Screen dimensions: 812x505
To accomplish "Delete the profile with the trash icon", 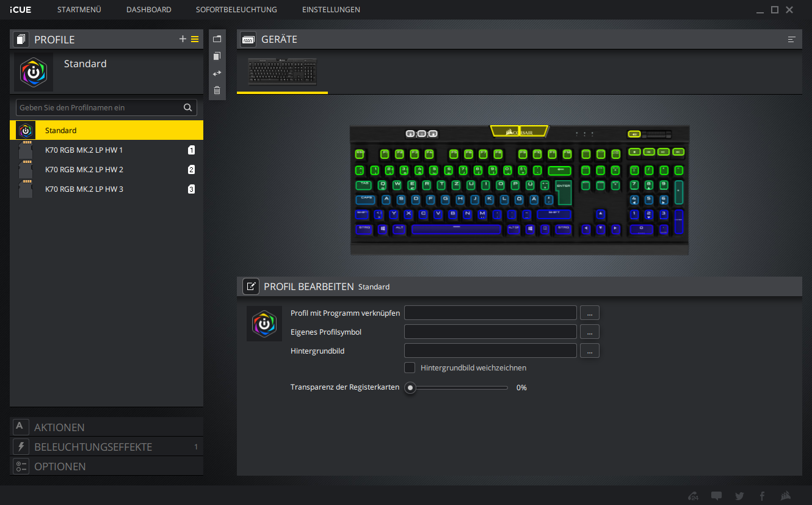I will click(x=217, y=90).
